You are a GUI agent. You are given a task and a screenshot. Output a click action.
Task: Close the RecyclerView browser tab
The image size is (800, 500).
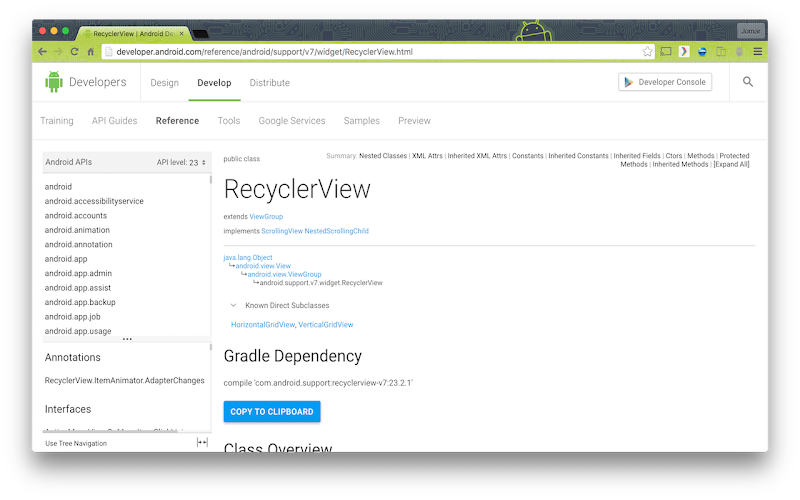(x=181, y=34)
